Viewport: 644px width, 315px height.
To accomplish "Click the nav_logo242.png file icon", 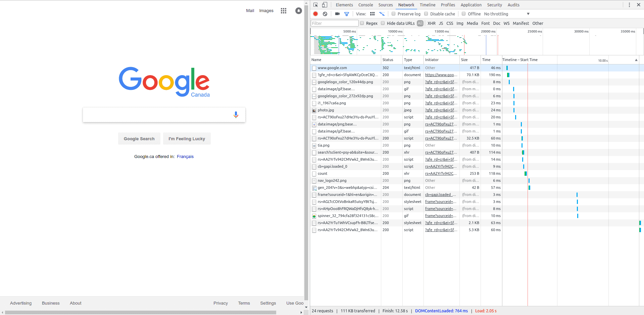I will tap(314, 181).
